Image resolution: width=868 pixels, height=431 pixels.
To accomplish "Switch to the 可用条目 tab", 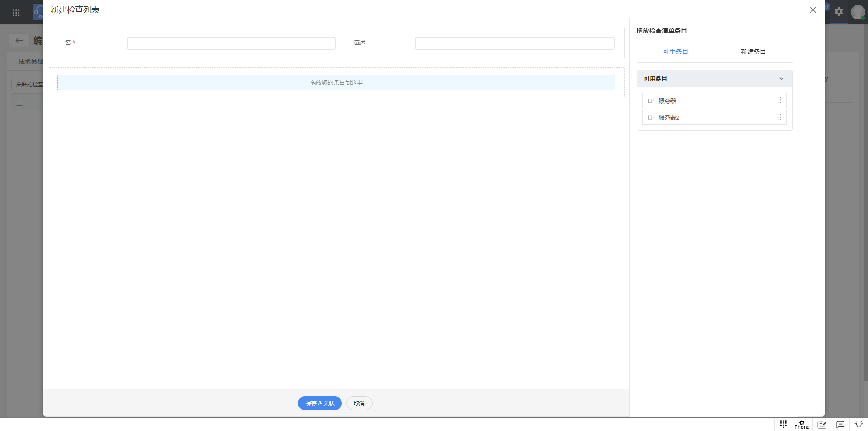I will 675,52.
